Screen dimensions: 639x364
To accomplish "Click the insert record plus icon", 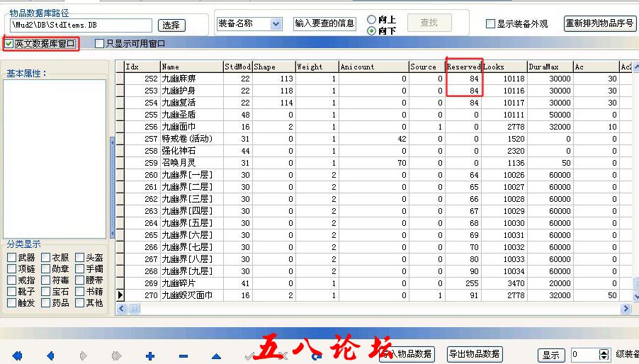I will coord(150,356).
